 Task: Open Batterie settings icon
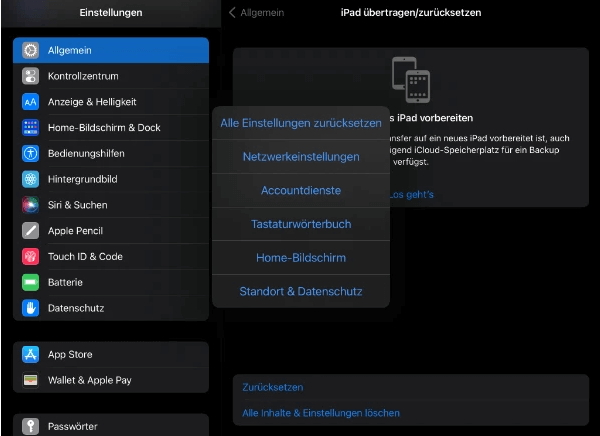tap(30, 282)
